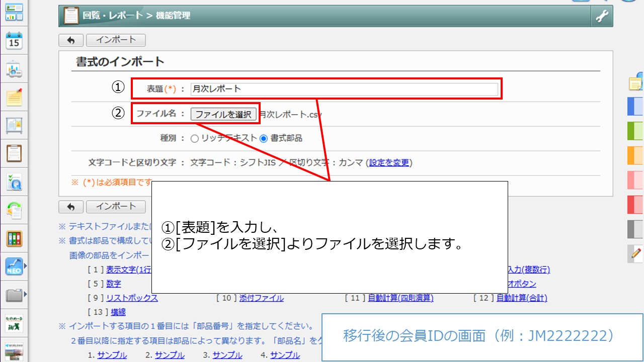Open the calendar icon in the sidebar
The image size is (644, 362).
(x=14, y=41)
